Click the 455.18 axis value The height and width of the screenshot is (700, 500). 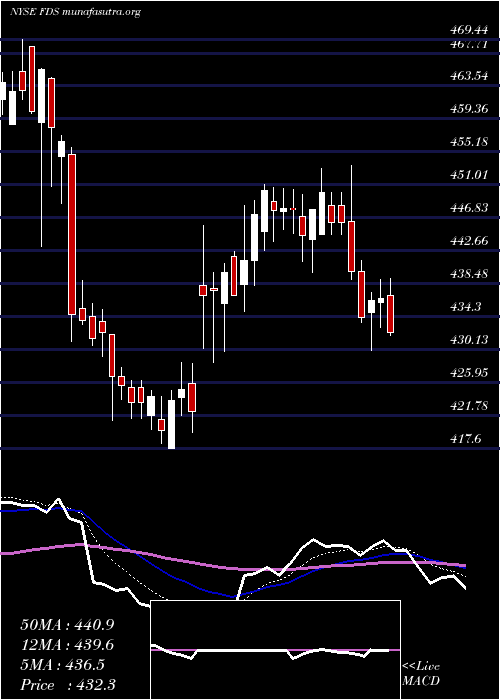coord(468,142)
